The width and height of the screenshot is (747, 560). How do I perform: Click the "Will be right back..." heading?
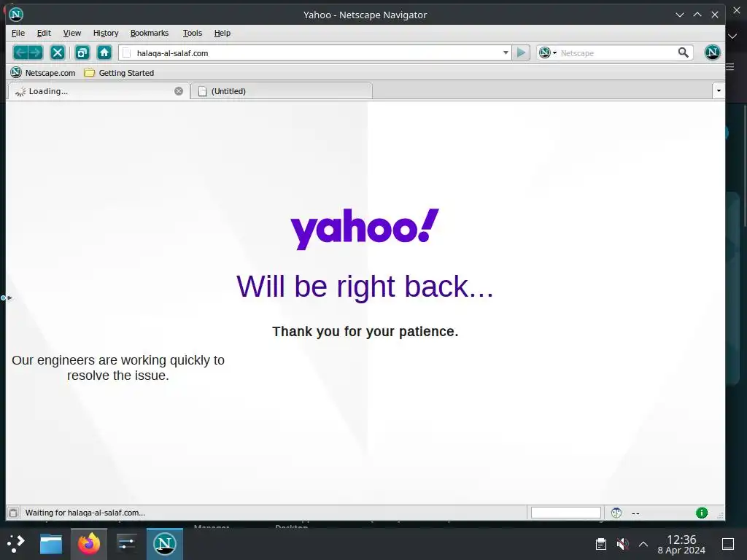click(365, 287)
